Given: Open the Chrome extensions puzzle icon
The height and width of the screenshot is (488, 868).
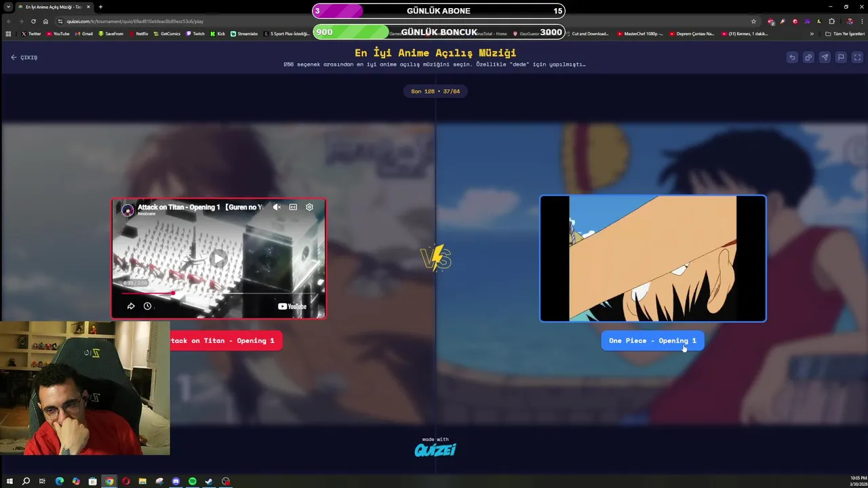Looking at the screenshot, I should [831, 21].
